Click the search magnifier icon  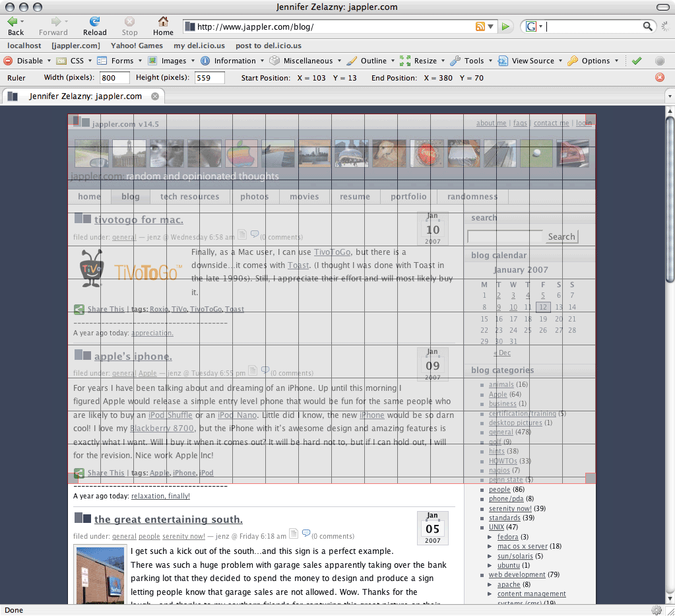pos(647,26)
